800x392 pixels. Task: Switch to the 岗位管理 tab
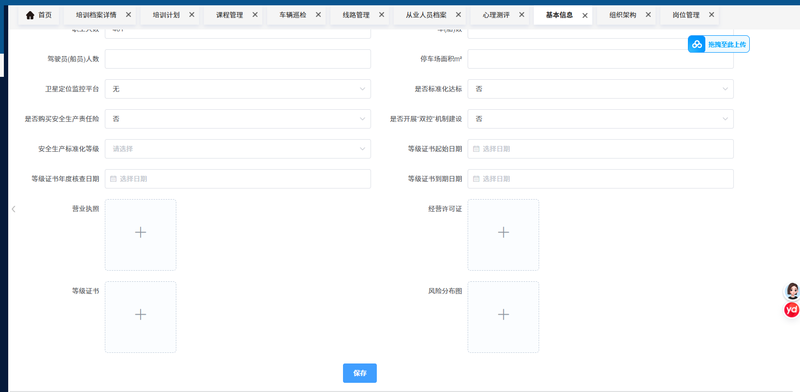[686, 15]
